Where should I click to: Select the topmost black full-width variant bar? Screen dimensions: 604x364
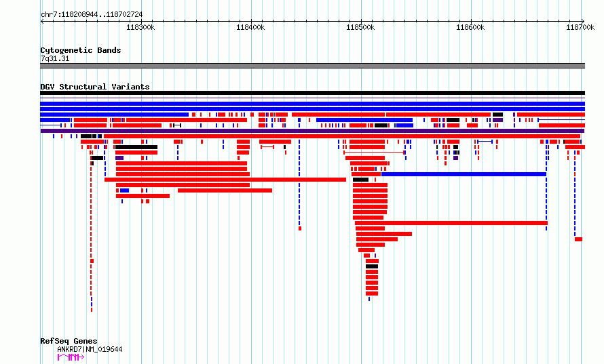point(312,93)
